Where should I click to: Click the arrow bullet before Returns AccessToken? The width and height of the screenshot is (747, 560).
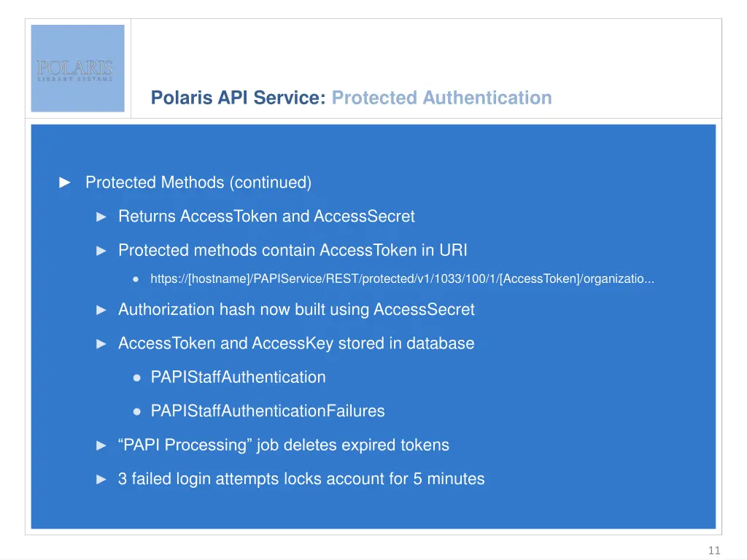[x=102, y=217]
